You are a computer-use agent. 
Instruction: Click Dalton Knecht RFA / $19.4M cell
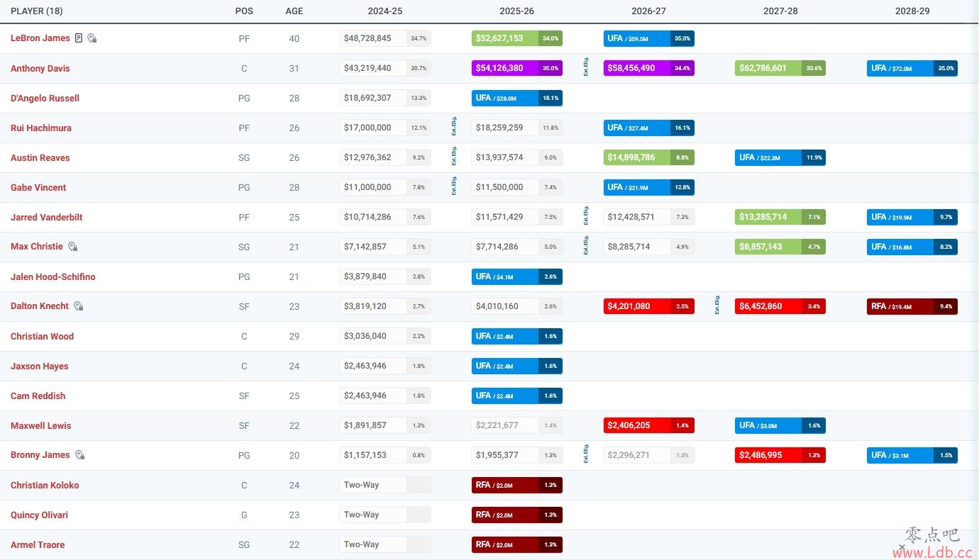coord(912,306)
